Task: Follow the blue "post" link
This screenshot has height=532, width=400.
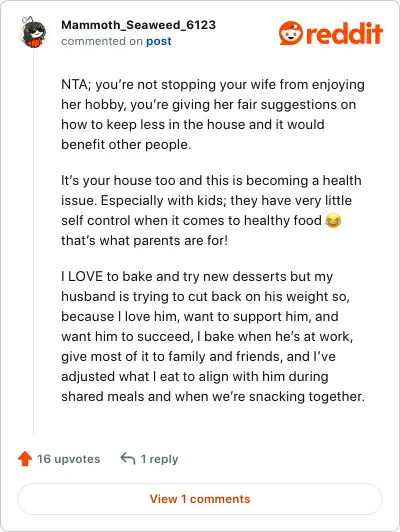Action: click(158, 41)
